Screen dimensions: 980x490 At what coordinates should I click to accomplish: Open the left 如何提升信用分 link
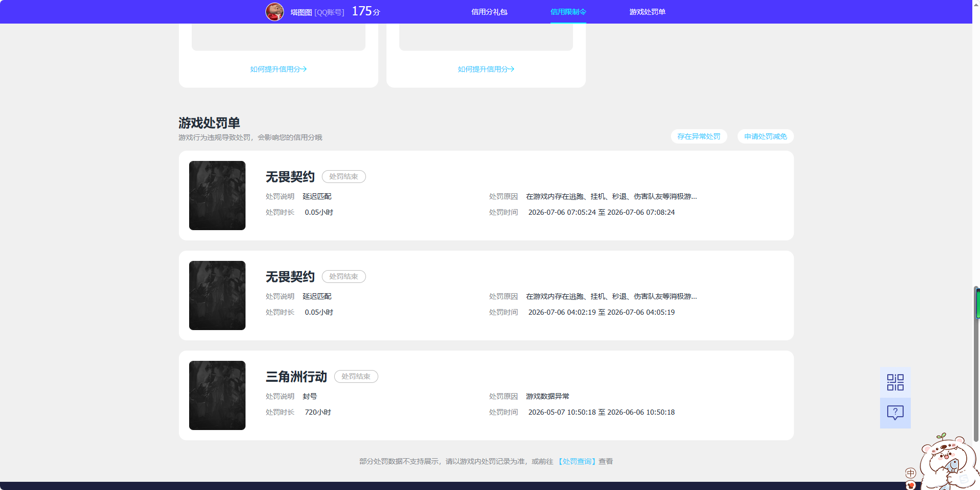pos(278,69)
